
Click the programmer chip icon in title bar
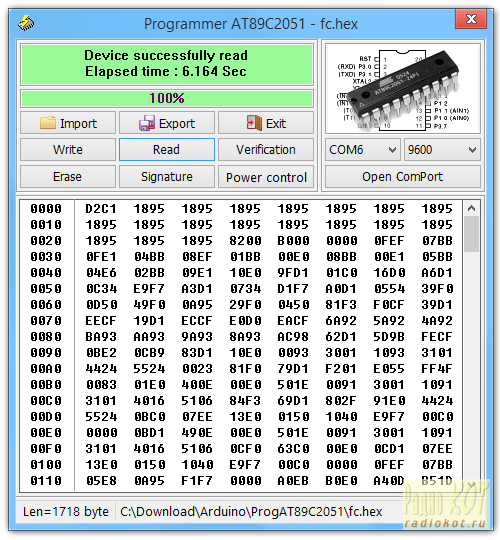click(x=26, y=23)
